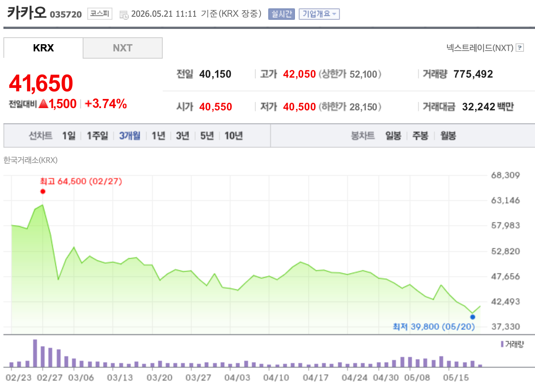Click the tallest volume bar near 02/27
The image size is (535, 392).
pos(35,353)
